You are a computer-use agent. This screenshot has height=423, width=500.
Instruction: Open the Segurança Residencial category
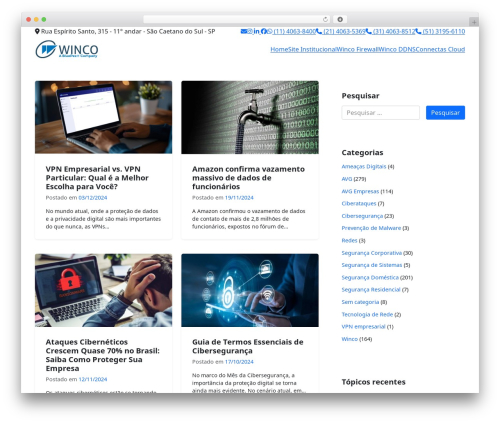[x=371, y=290]
